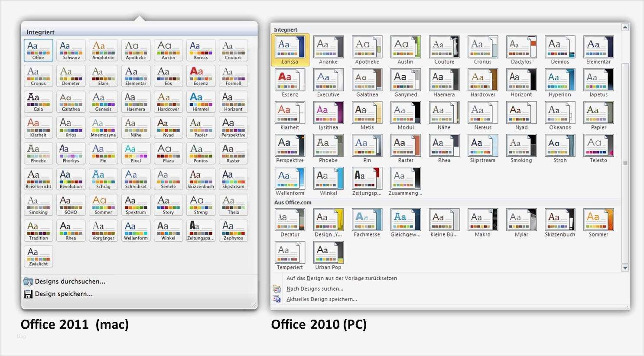Pick the Modul theme in the PC gallery

tap(406, 116)
